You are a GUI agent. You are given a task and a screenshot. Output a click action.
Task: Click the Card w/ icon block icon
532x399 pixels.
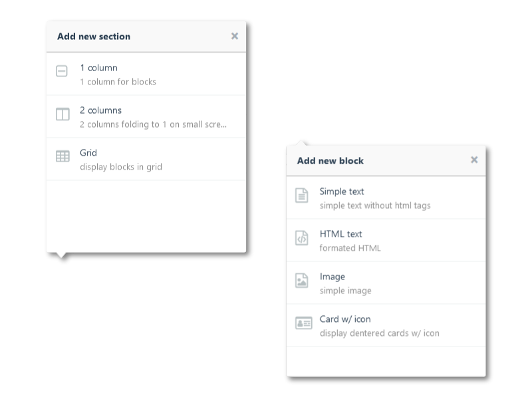[x=303, y=323]
